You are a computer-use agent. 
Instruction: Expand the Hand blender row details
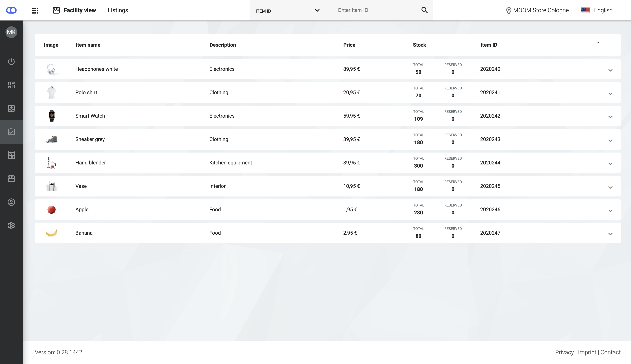click(610, 164)
